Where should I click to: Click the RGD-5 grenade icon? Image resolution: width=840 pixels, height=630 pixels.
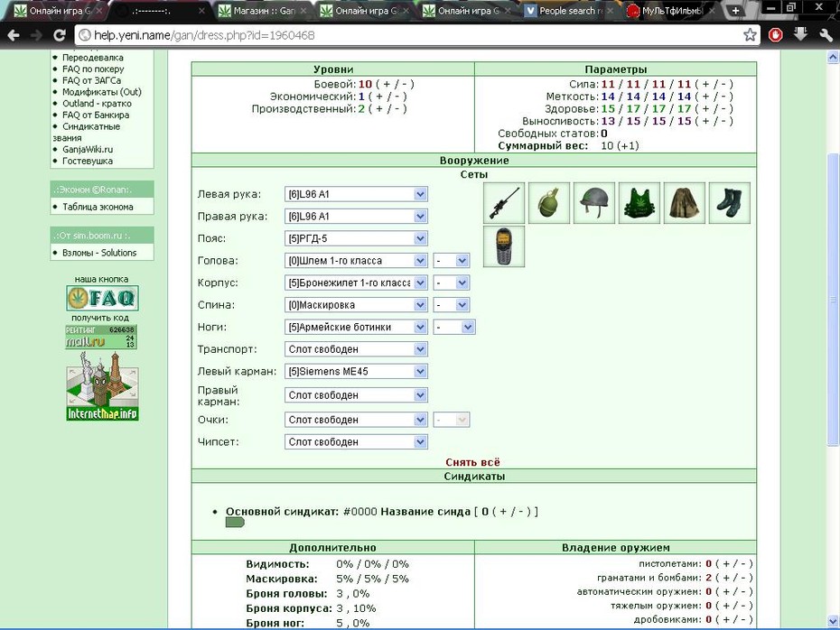pyautogui.click(x=549, y=203)
